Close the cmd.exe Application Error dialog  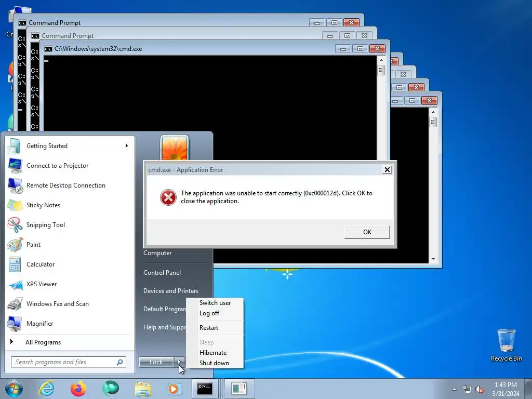(387, 170)
